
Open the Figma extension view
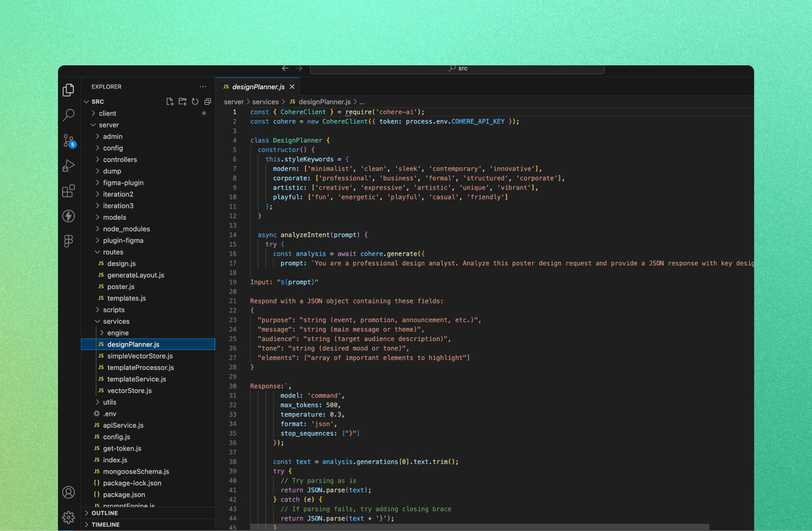tap(69, 241)
